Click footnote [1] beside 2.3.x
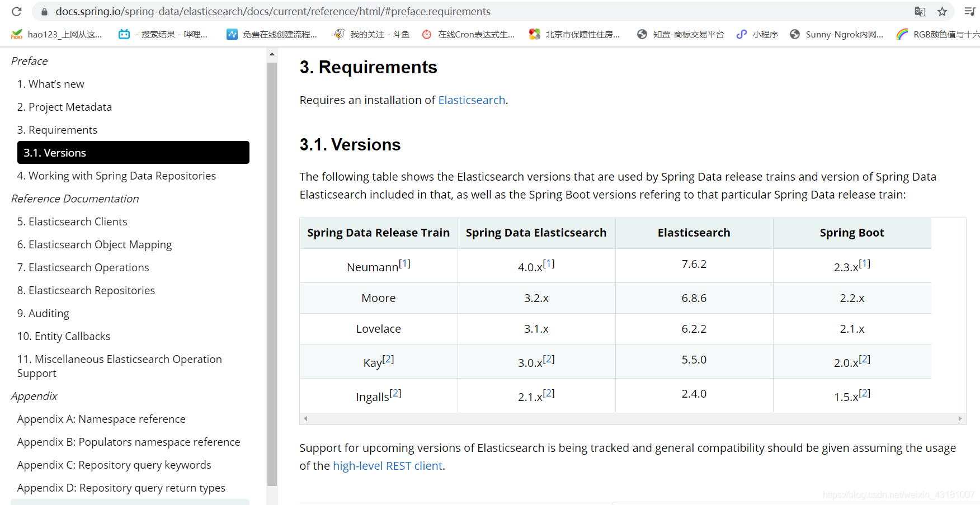This screenshot has height=505, width=980. click(864, 263)
